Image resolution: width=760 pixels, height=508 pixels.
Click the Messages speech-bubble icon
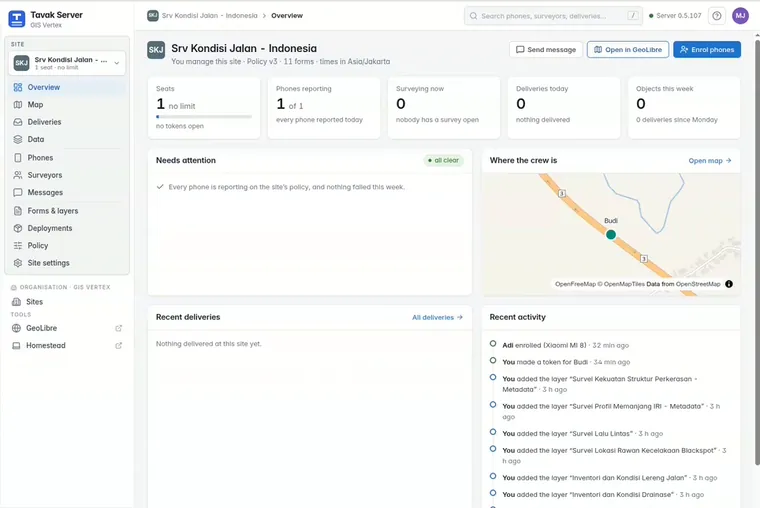pyautogui.click(x=18, y=192)
